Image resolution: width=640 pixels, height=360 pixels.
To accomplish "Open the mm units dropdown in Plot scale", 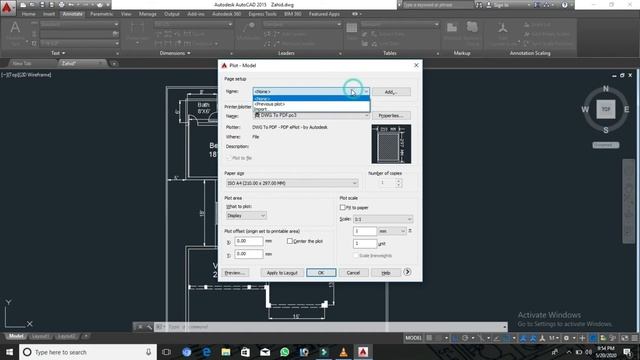I will click(391, 231).
